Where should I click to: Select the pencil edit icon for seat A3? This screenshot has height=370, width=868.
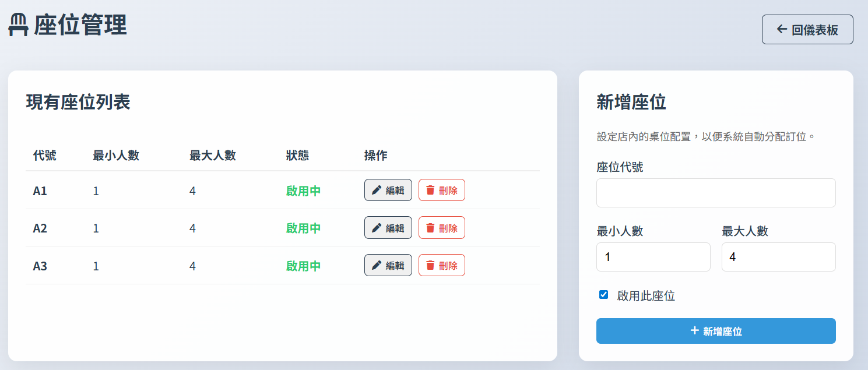[377, 265]
